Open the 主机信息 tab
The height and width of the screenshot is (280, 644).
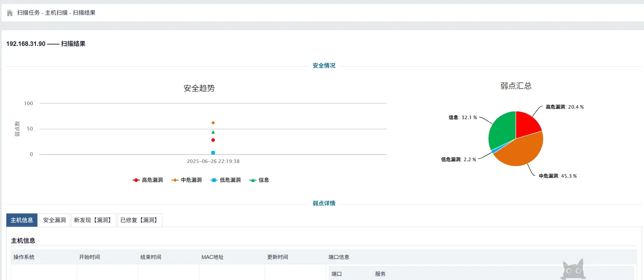pos(22,220)
